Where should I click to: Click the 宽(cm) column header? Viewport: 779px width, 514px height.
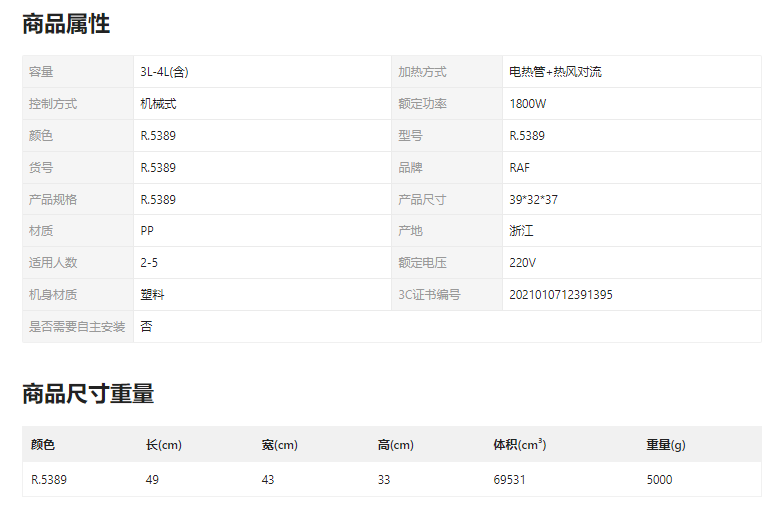280,444
